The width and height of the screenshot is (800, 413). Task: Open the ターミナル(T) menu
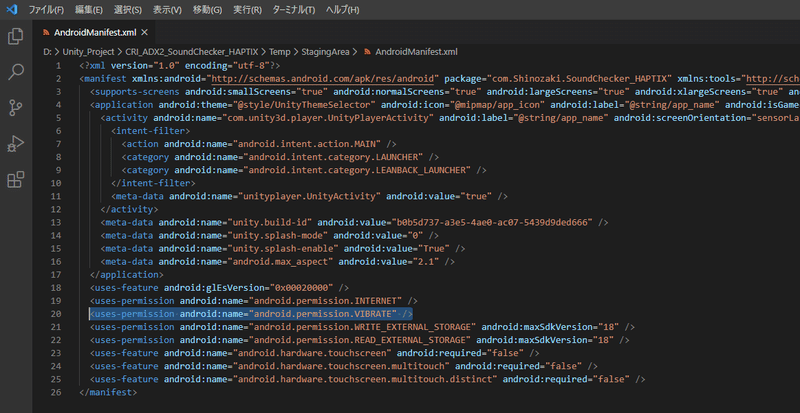click(x=294, y=9)
